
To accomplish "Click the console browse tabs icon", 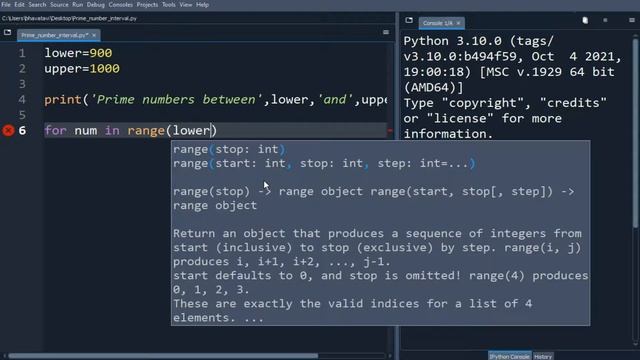I will pyautogui.click(x=409, y=20).
